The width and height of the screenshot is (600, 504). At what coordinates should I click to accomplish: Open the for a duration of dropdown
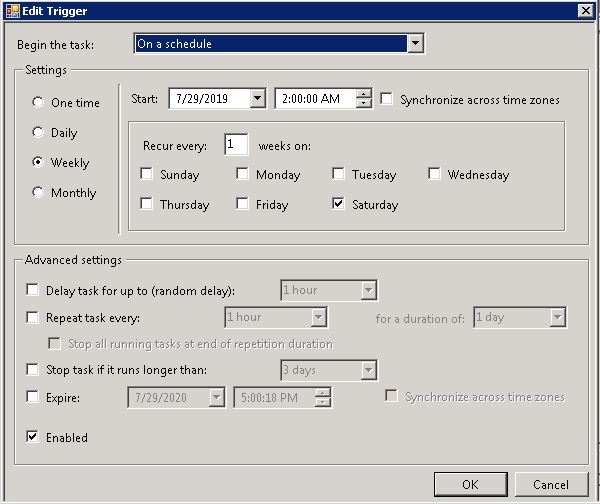point(558,317)
